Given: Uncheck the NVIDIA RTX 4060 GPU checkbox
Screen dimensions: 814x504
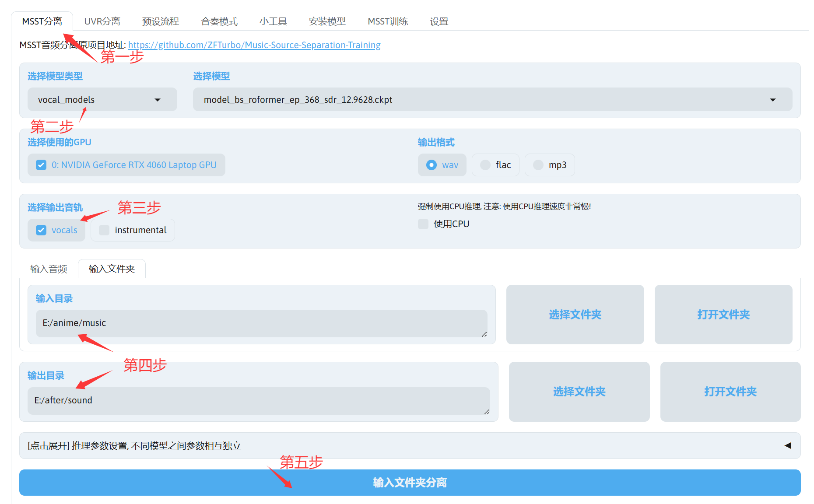Looking at the screenshot, I should [41, 165].
